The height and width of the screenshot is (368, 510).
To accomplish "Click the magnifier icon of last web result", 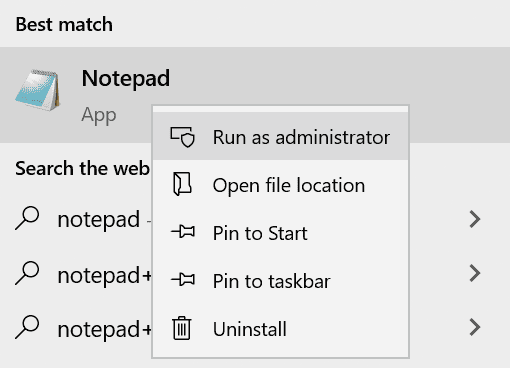I will 27,327.
